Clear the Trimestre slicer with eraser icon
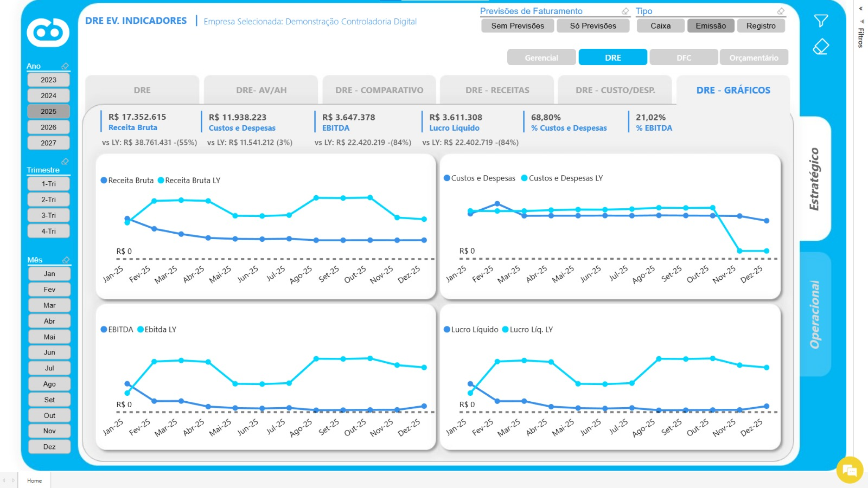The height and width of the screenshot is (488, 868). tap(65, 161)
